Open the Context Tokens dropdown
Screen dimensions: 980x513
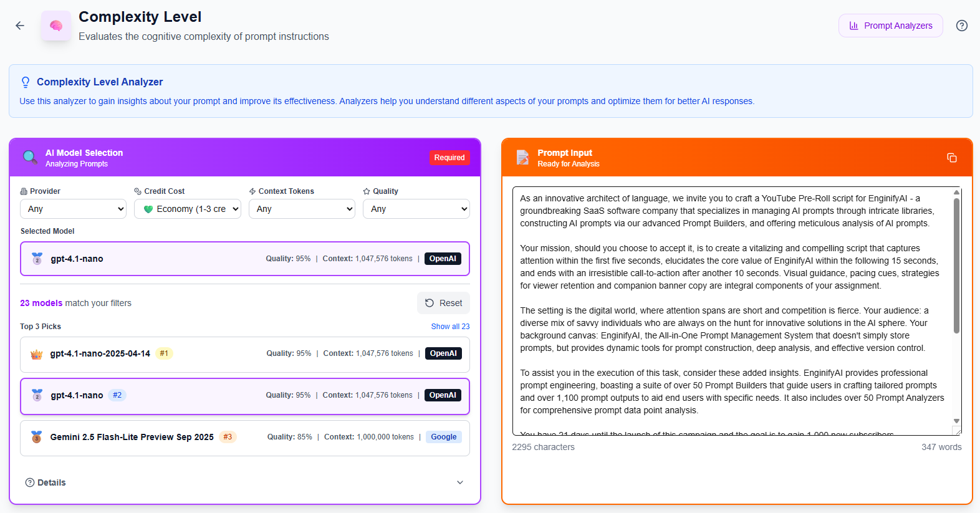tap(302, 209)
